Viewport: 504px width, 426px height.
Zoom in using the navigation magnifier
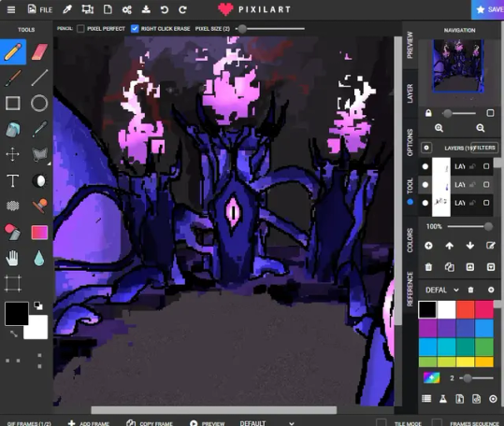pyautogui.click(x=439, y=128)
